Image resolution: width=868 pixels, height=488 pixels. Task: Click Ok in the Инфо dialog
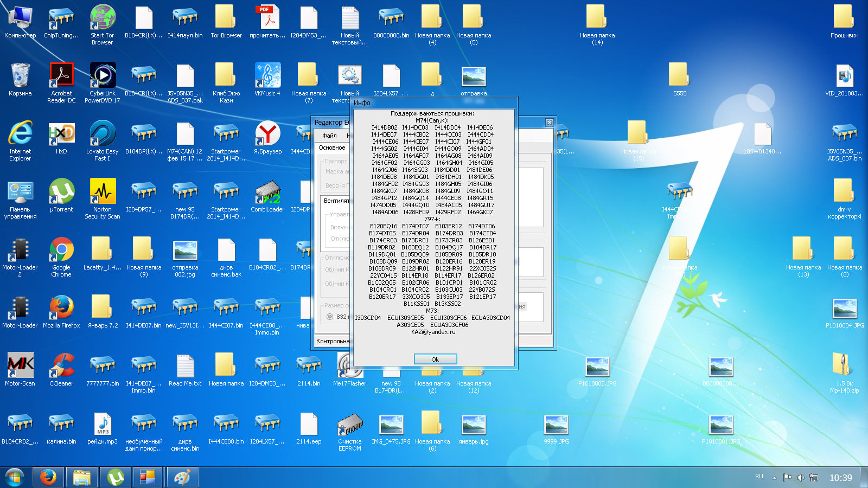click(x=435, y=359)
